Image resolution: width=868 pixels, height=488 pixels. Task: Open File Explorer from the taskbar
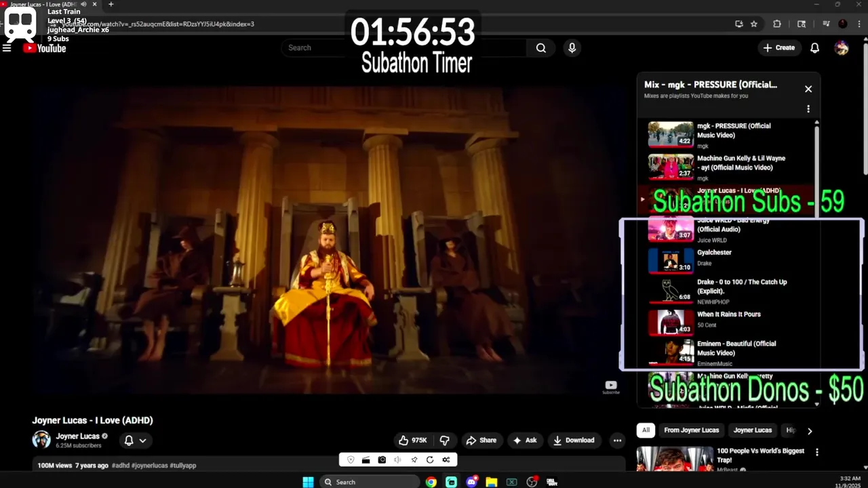492,482
